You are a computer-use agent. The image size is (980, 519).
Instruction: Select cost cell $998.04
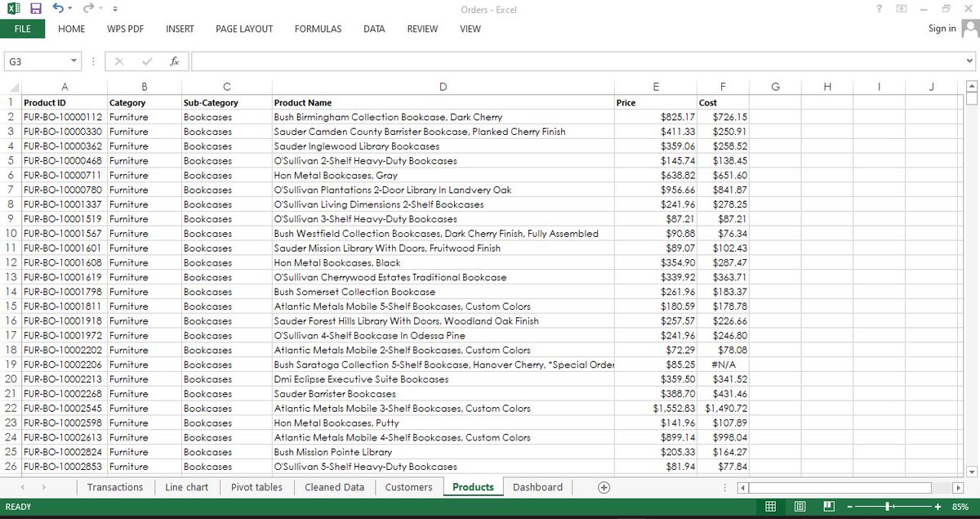[x=722, y=437]
